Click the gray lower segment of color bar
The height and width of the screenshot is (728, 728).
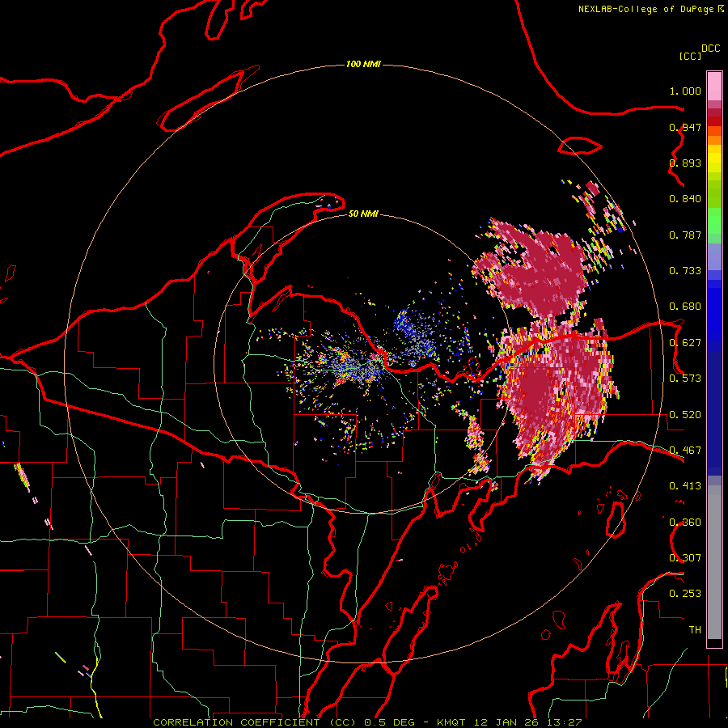click(x=714, y=562)
